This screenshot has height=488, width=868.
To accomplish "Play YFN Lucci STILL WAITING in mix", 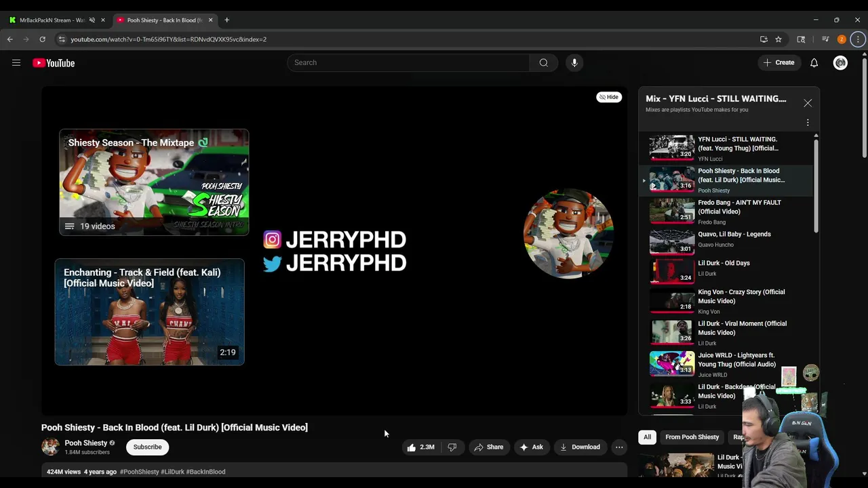I will pyautogui.click(x=726, y=148).
